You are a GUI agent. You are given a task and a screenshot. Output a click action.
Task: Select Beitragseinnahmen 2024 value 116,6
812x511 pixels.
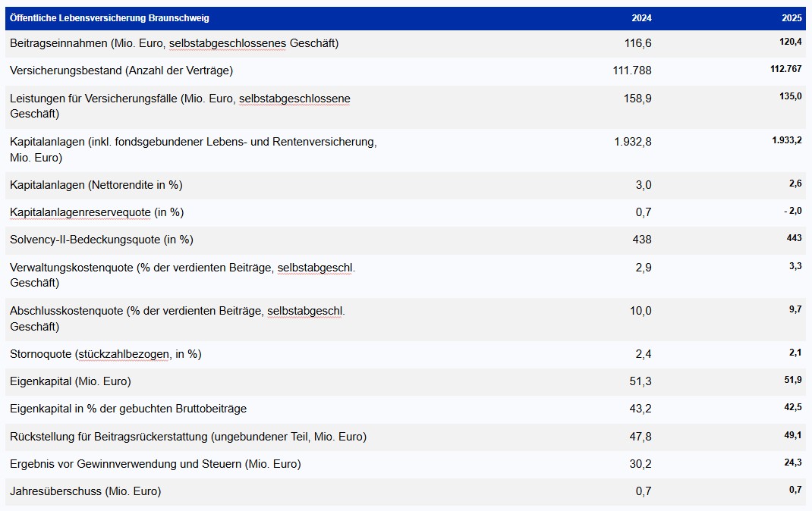pos(638,43)
